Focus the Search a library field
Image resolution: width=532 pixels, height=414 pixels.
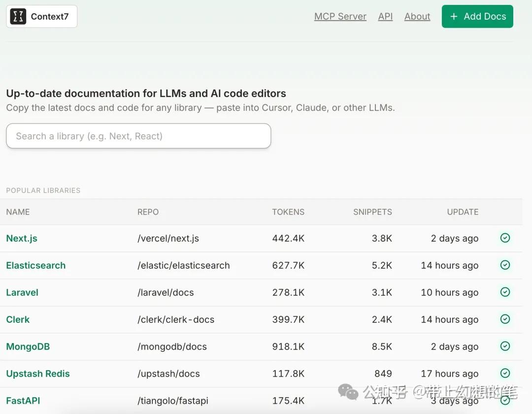pos(138,136)
